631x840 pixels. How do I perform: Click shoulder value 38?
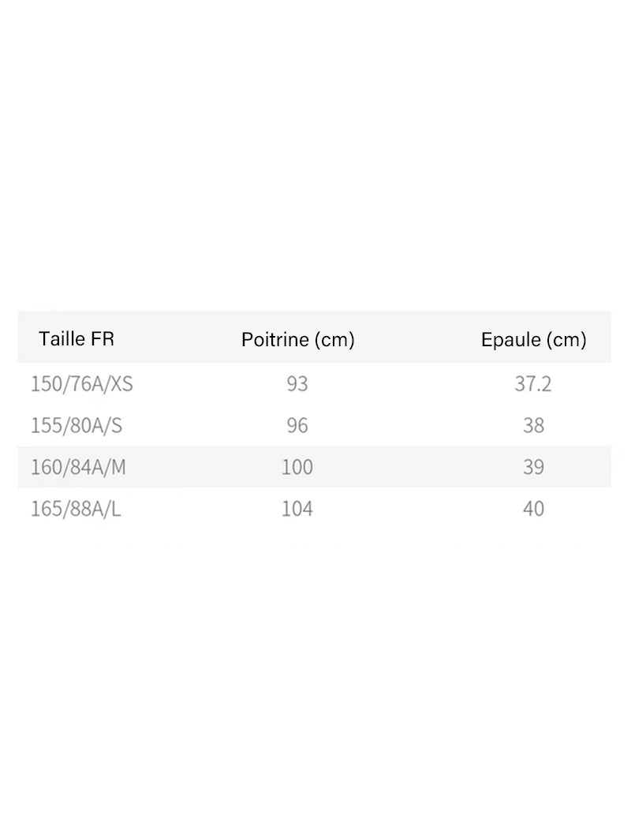coord(533,426)
